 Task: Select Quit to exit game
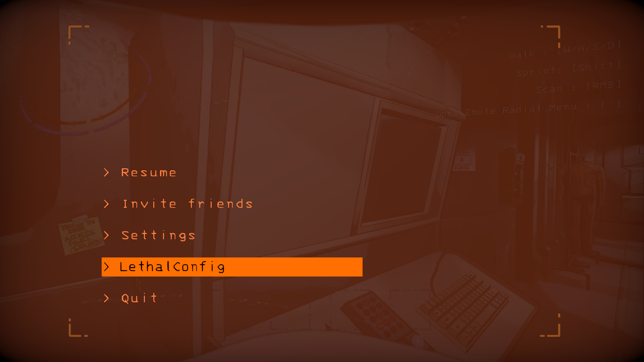(x=139, y=297)
